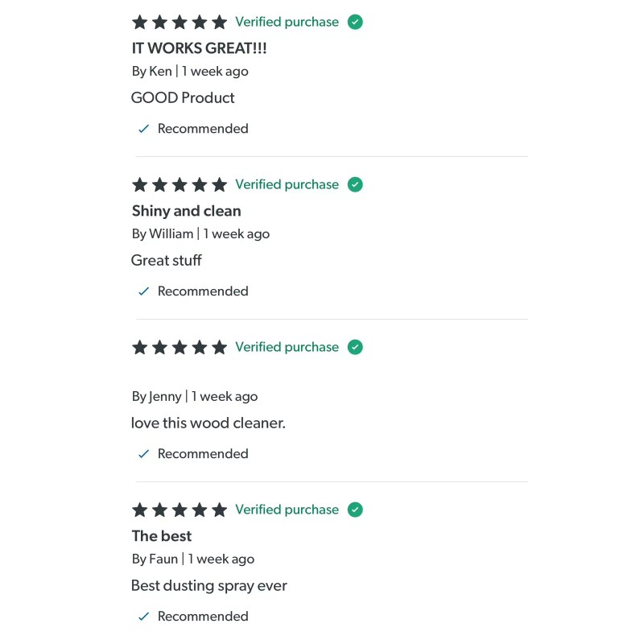The width and height of the screenshot is (644, 644).
Task: Click the 'The best' review title
Action: [162, 536]
